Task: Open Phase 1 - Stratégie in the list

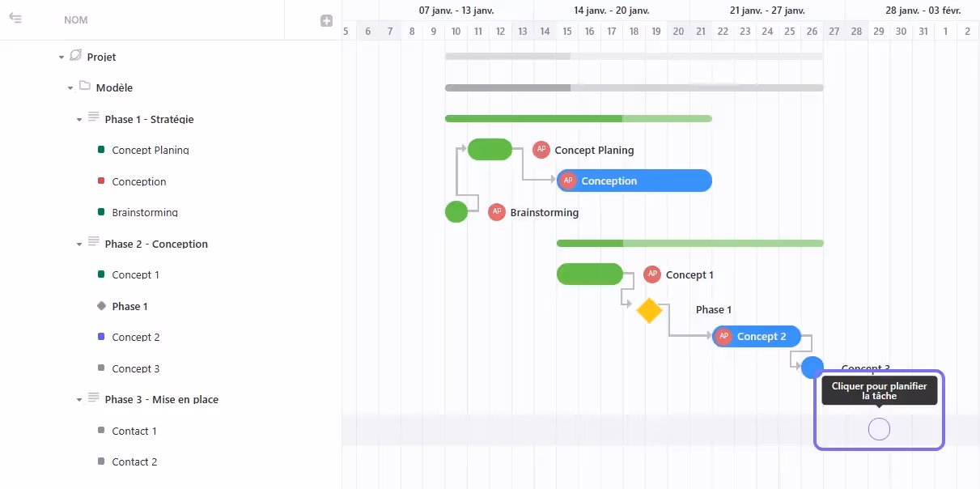Action: tap(150, 120)
